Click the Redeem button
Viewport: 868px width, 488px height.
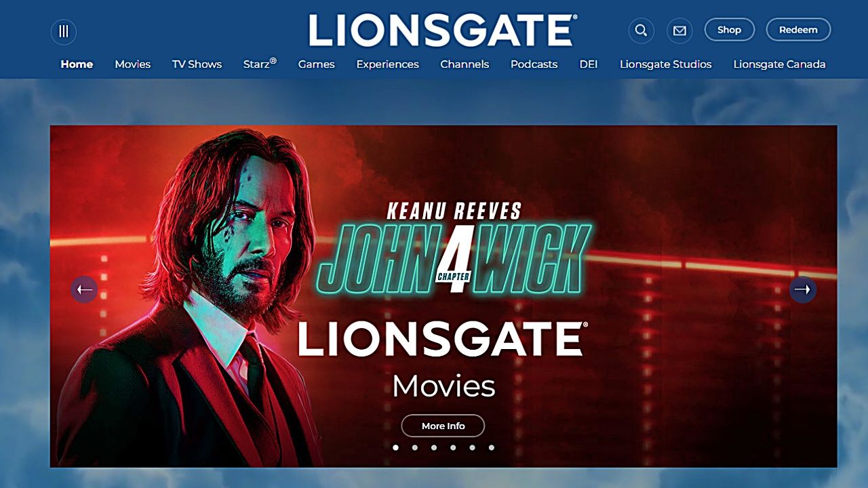pyautogui.click(x=798, y=30)
